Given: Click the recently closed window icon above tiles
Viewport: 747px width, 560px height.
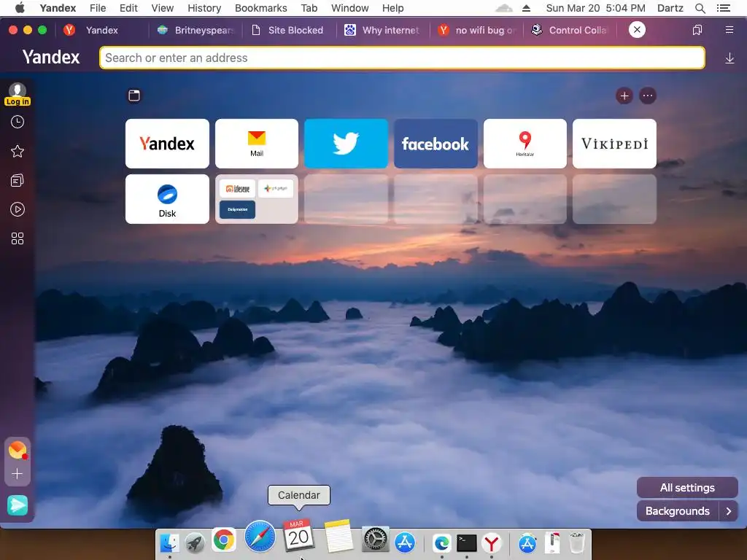Looking at the screenshot, I should point(134,96).
